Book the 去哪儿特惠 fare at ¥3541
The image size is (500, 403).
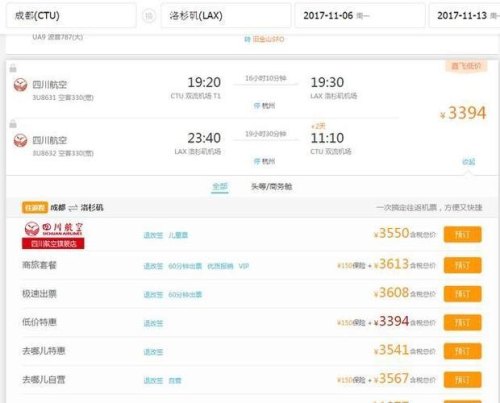click(x=462, y=351)
